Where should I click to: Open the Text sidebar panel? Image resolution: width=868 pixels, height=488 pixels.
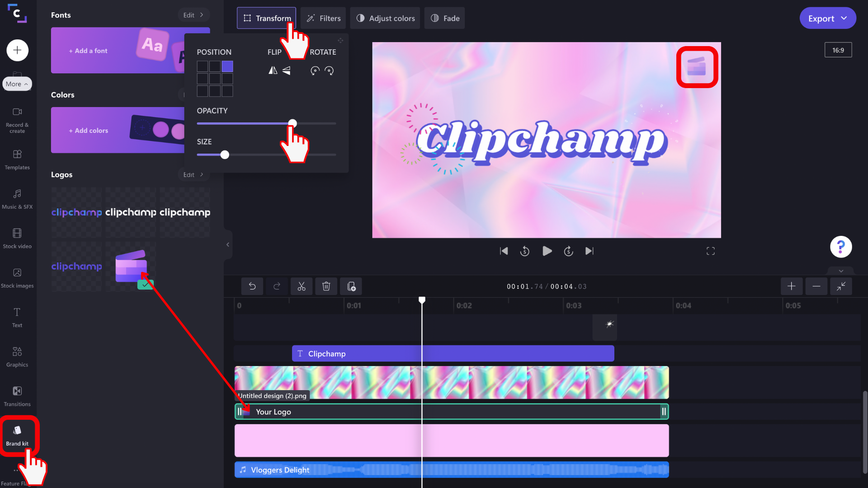[17, 318]
